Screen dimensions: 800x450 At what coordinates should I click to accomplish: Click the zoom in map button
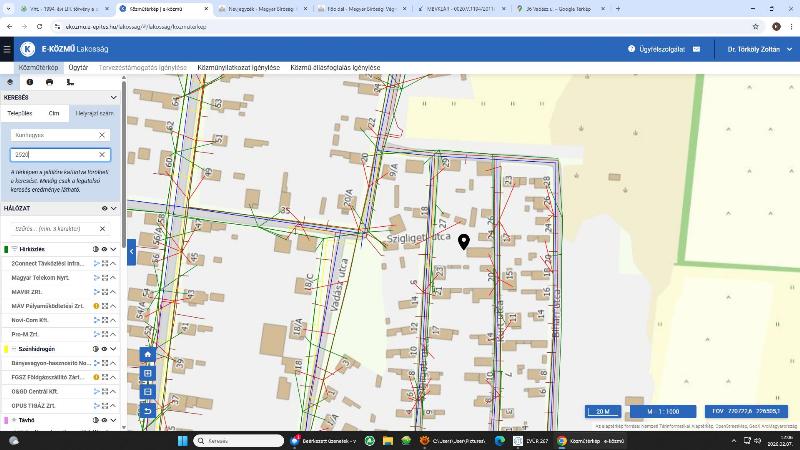[148, 373]
